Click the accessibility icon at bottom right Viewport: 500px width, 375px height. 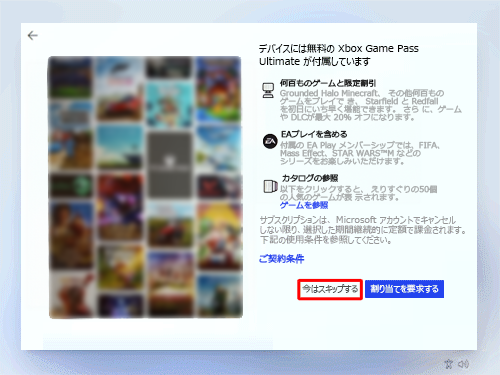coord(449,364)
